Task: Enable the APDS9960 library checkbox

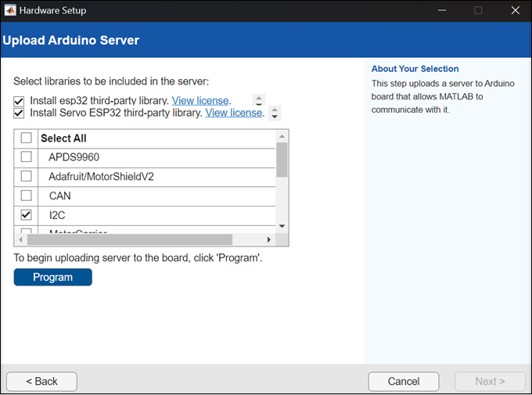Action: [x=26, y=157]
